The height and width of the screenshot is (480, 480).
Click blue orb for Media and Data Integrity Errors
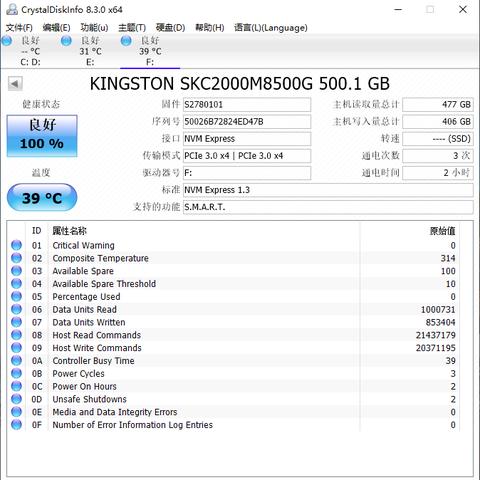16,412
